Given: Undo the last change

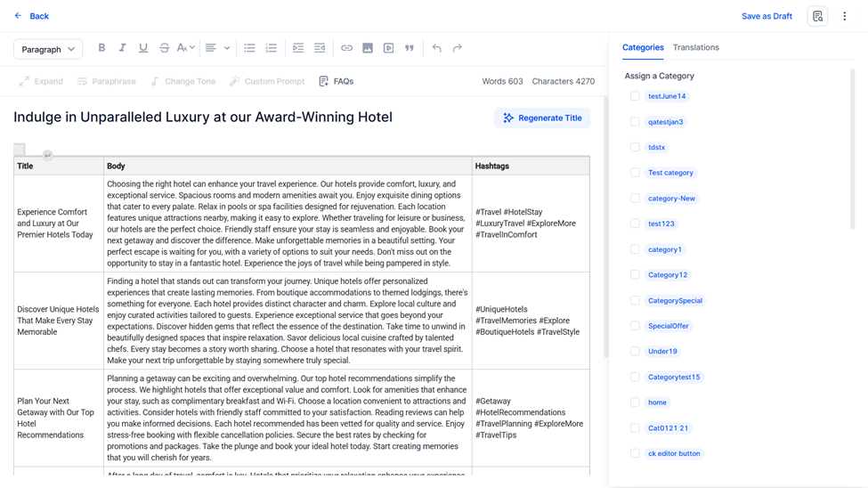Looking at the screenshot, I should coord(437,48).
